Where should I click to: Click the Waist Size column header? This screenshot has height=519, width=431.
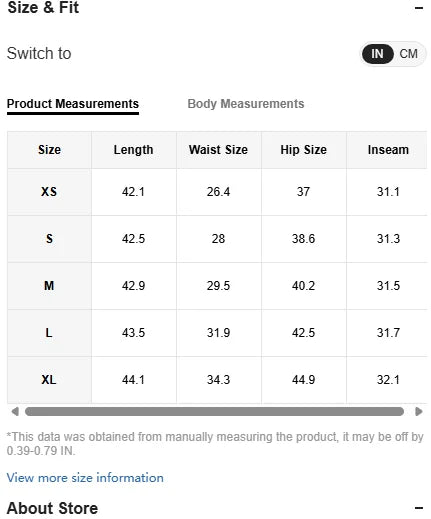point(218,150)
